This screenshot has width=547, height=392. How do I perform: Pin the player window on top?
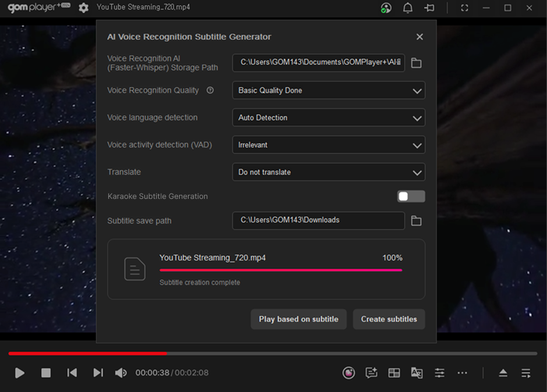tap(429, 8)
